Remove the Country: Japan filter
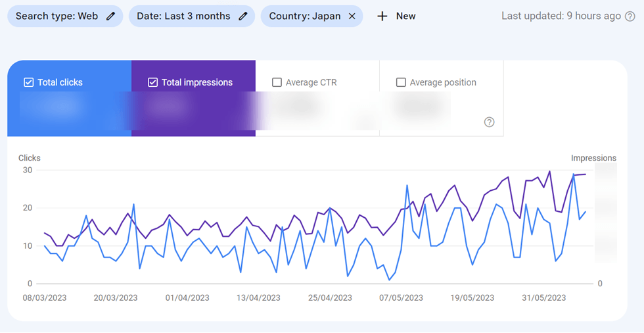This screenshot has height=333, width=644. tap(352, 16)
